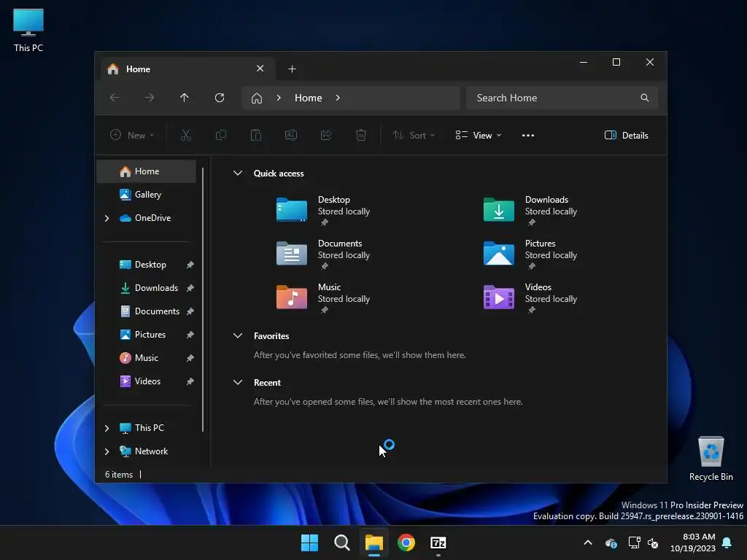This screenshot has width=747, height=560.
Task: Open the New dropdown menu
Action: click(x=132, y=135)
